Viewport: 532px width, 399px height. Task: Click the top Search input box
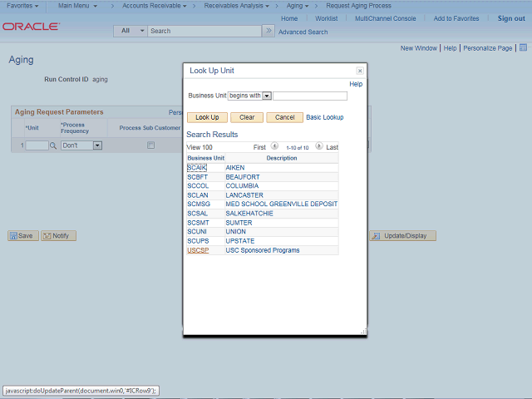click(204, 31)
